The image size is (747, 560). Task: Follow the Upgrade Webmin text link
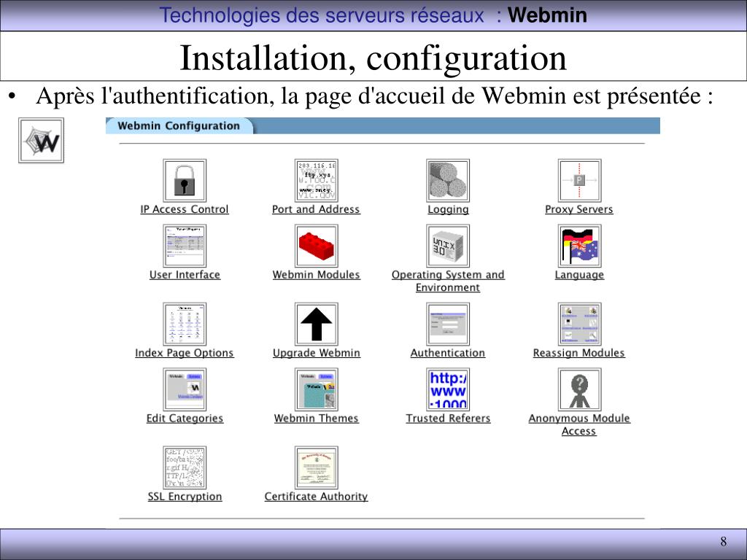click(317, 353)
